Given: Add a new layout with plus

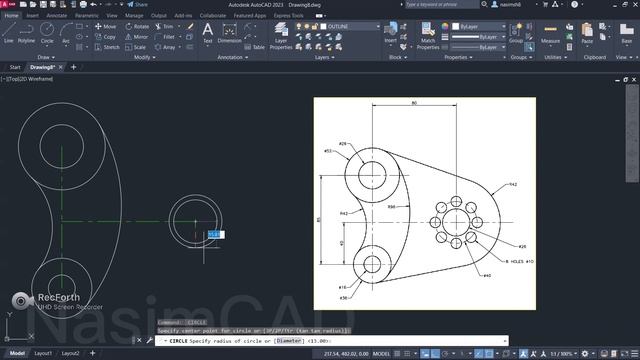Looking at the screenshot, I should pyautogui.click(x=93, y=353).
